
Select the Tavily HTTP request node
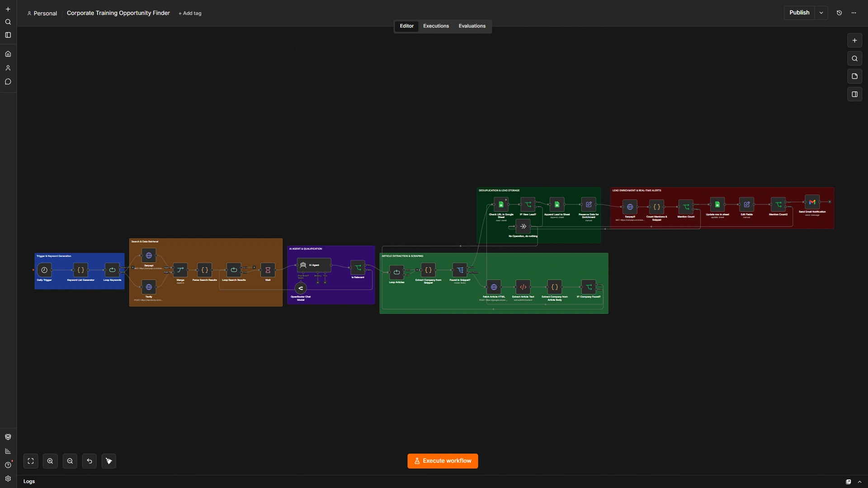pos(149,287)
